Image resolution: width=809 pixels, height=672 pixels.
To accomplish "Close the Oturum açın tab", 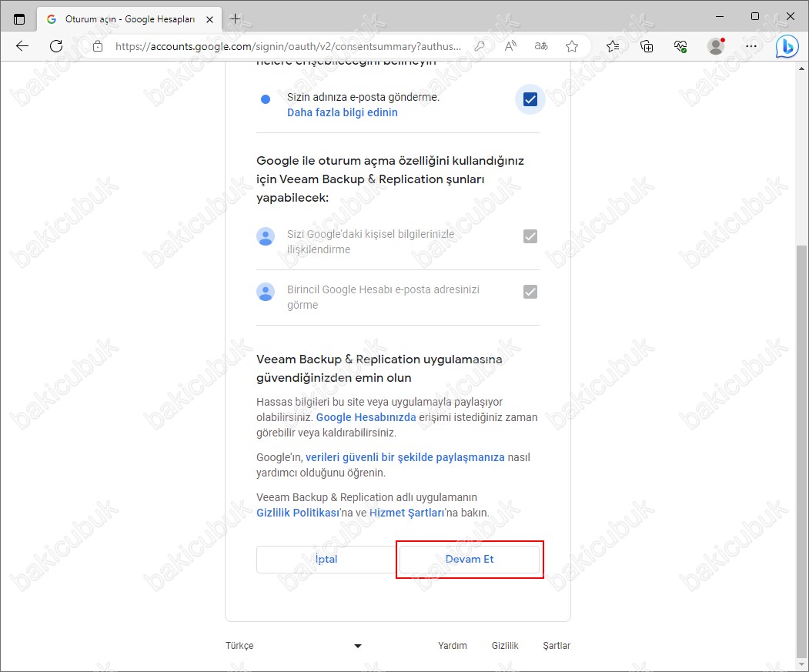I will [209, 19].
